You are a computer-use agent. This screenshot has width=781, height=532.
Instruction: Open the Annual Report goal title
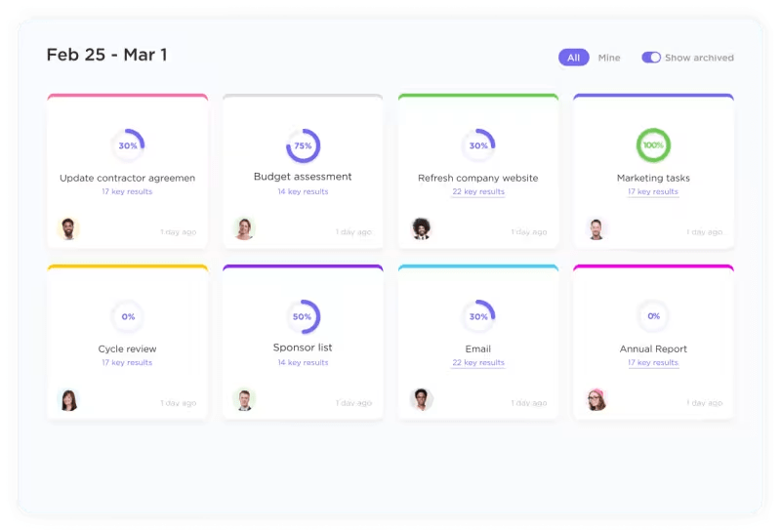[653, 348]
